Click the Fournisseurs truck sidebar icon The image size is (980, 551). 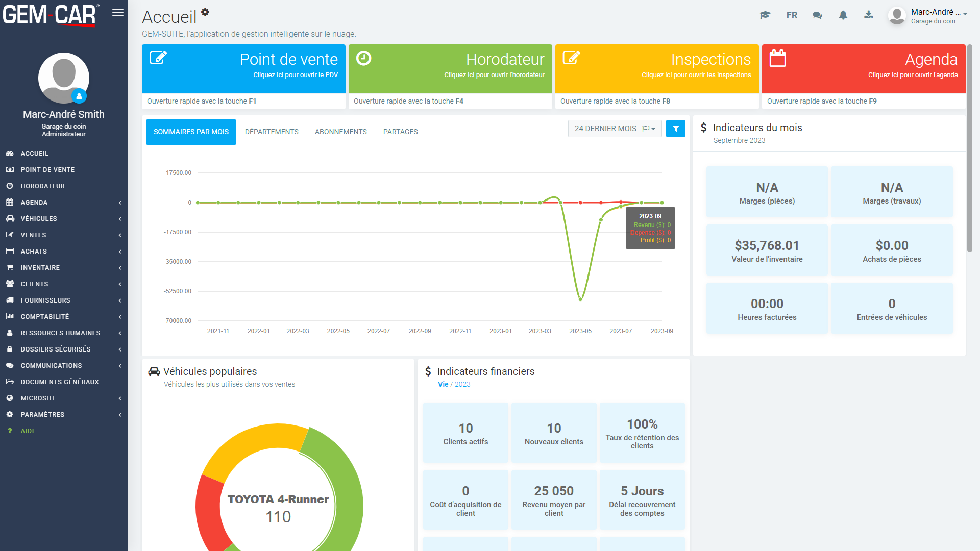[x=10, y=300]
